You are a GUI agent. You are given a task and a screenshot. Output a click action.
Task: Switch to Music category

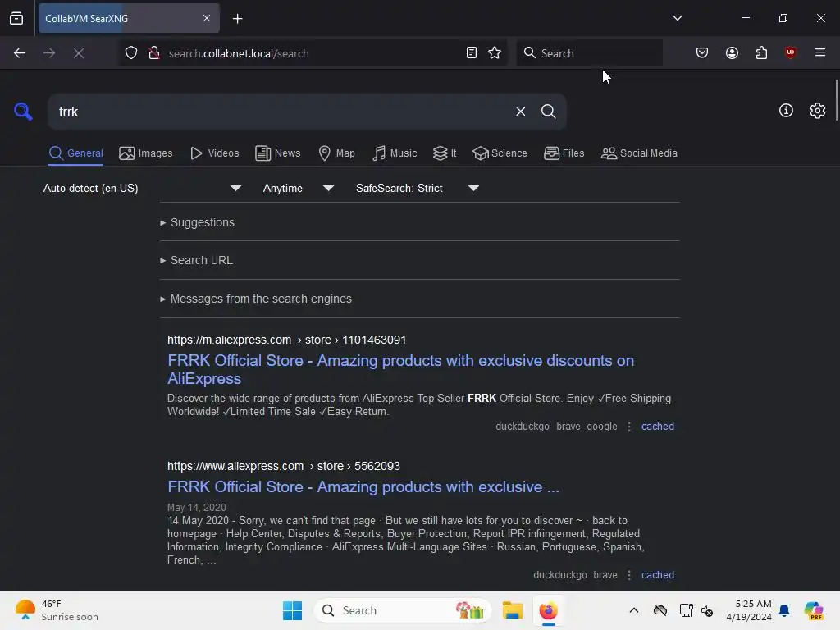(395, 153)
